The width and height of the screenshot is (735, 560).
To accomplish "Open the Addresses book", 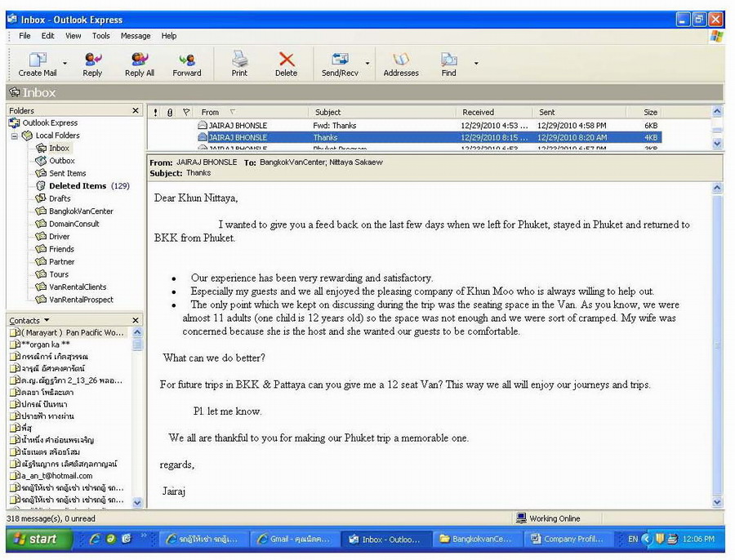I will pyautogui.click(x=401, y=63).
